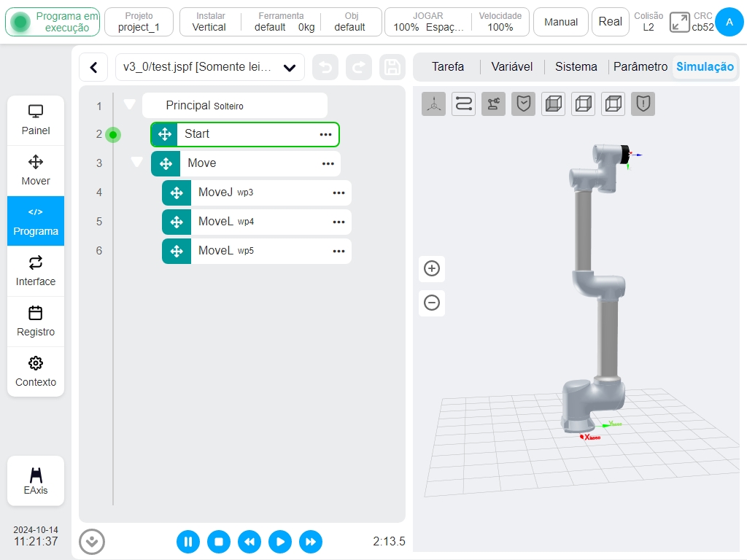
Task: Select the Start program line
Action: tap(245, 135)
